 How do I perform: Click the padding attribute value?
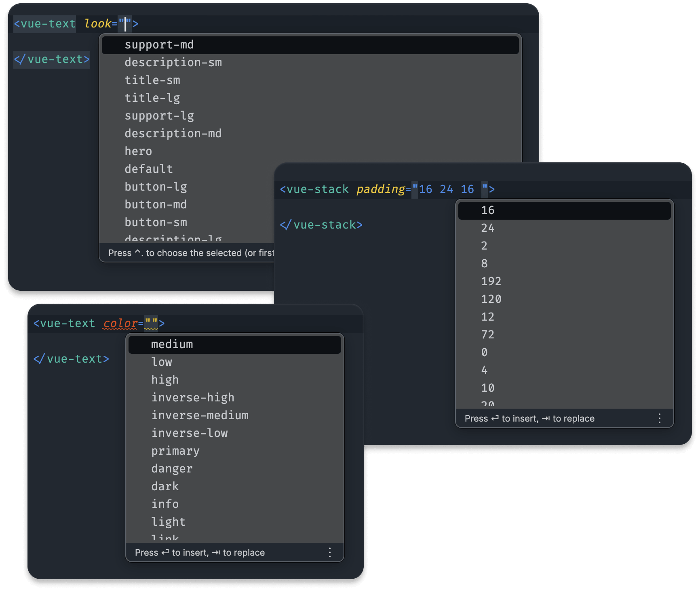(x=450, y=189)
